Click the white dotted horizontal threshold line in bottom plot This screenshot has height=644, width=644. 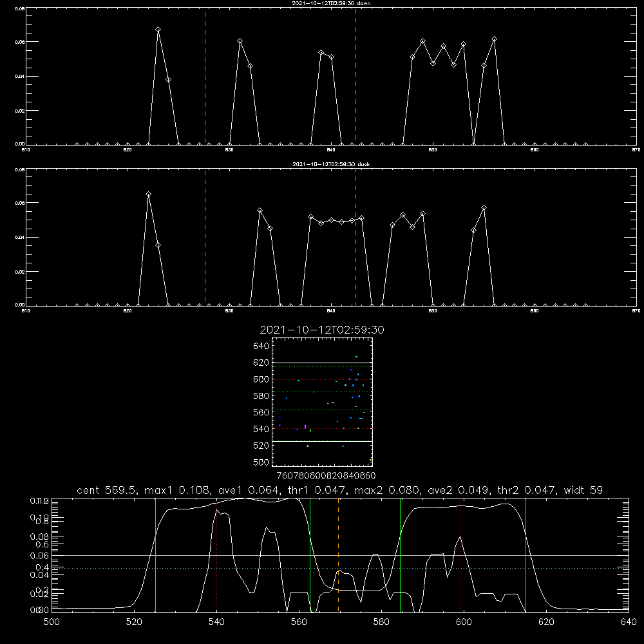[x=340, y=569]
